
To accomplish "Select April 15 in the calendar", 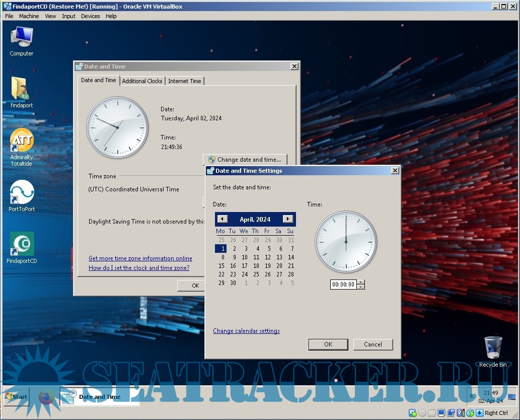I will (x=221, y=266).
